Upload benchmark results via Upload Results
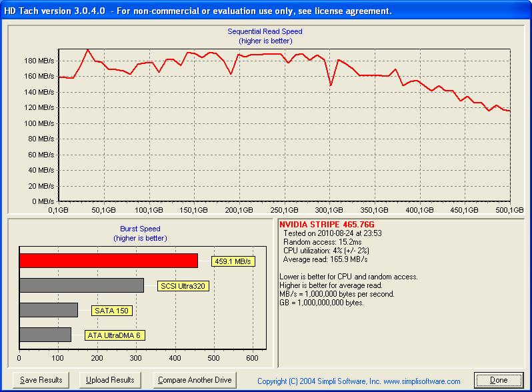This screenshot has width=532, height=392. (x=110, y=380)
